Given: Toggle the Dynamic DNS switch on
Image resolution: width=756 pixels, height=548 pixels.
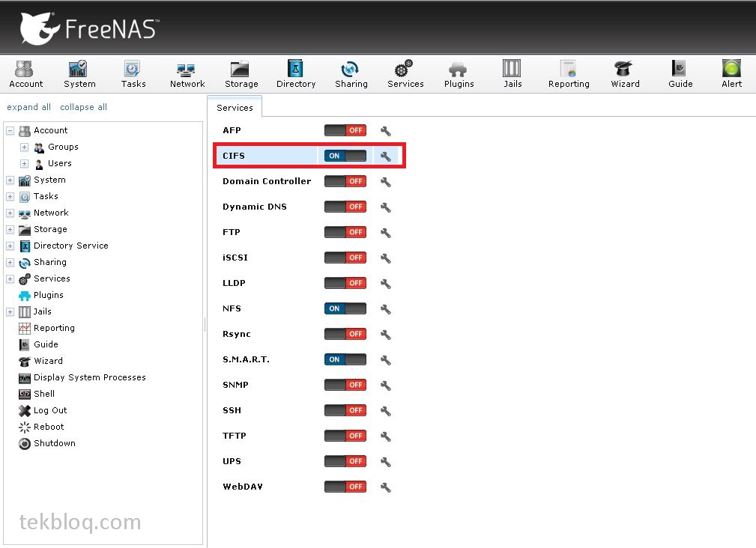Looking at the screenshot, I should point(345,207).
